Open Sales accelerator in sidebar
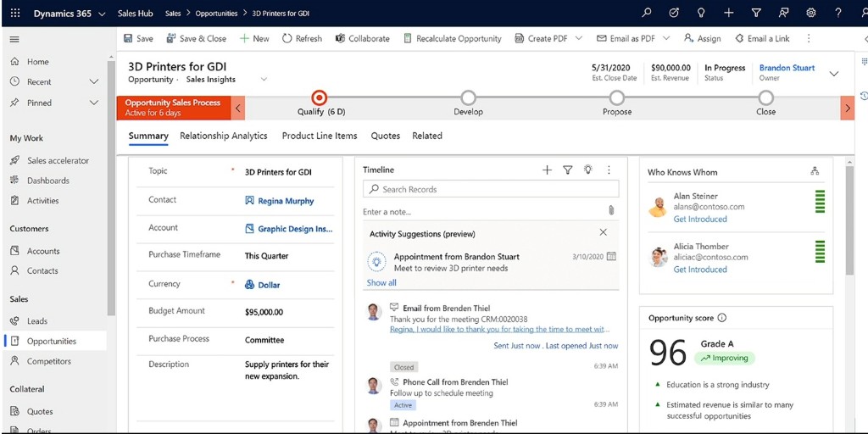Screen dimensions: 868x434 tap(58, 160)
